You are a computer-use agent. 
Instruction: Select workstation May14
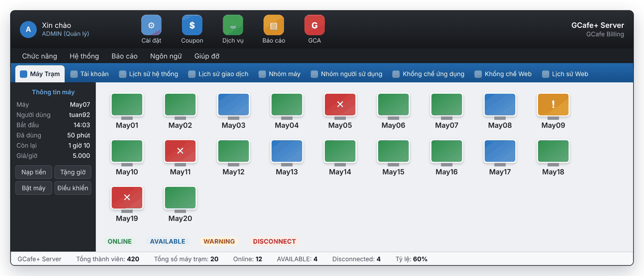click(340, 157)
